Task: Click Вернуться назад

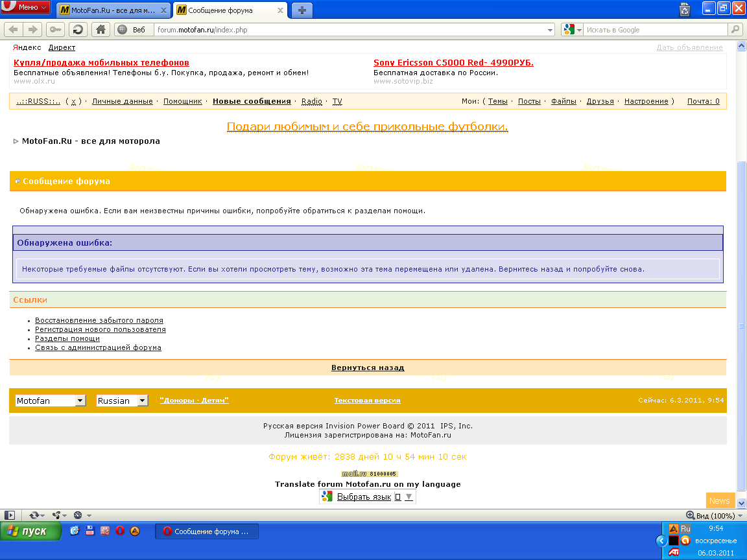Action: tap(367, 367)
